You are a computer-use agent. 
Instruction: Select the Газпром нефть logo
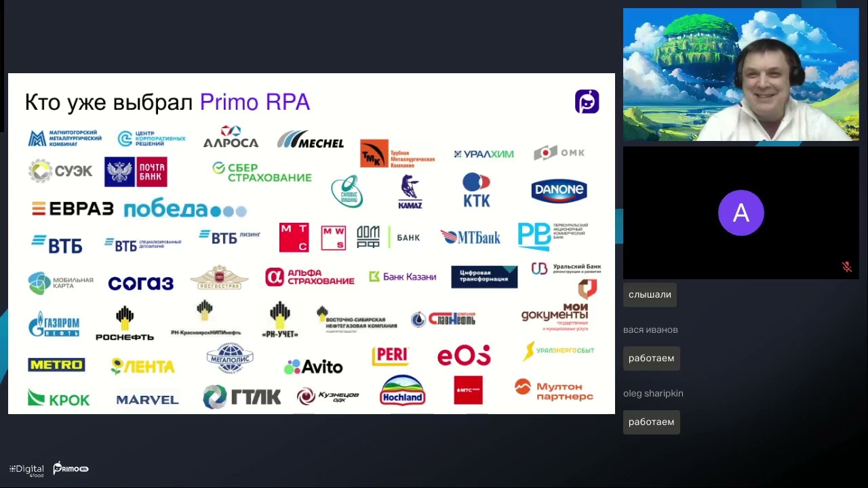54,324
